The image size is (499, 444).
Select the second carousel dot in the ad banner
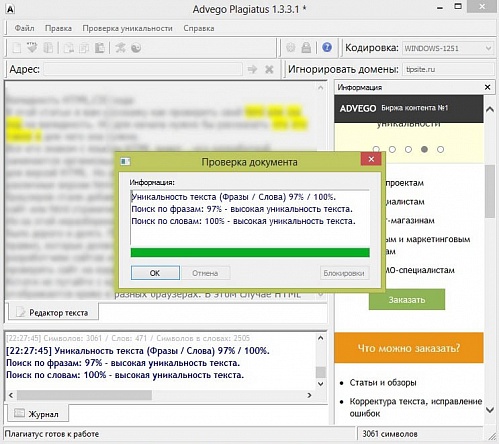(392, 149)
